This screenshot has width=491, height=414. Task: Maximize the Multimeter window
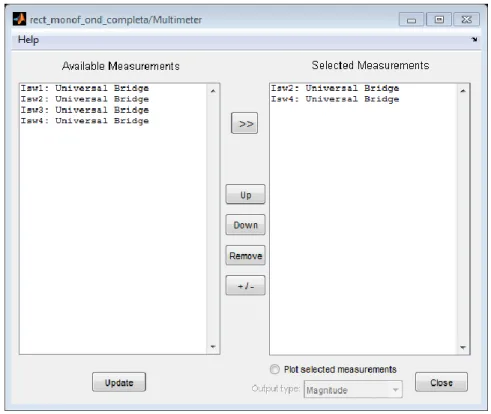coord(439,20)
